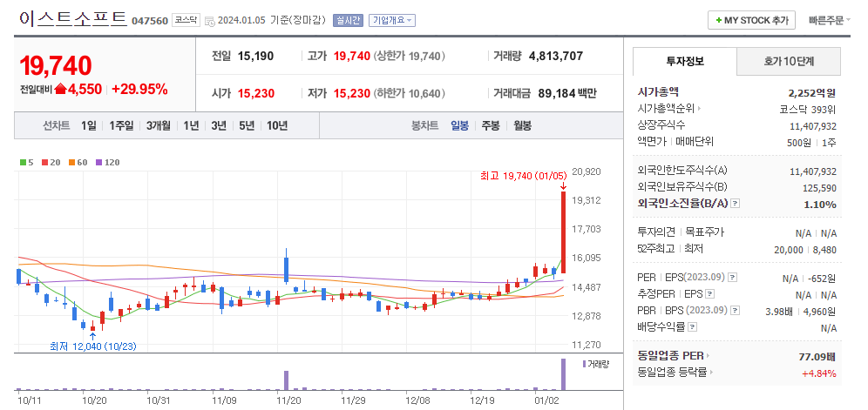868x410 pixels.
Task: Click the stock code 047560
Action: tap(150, 21)
